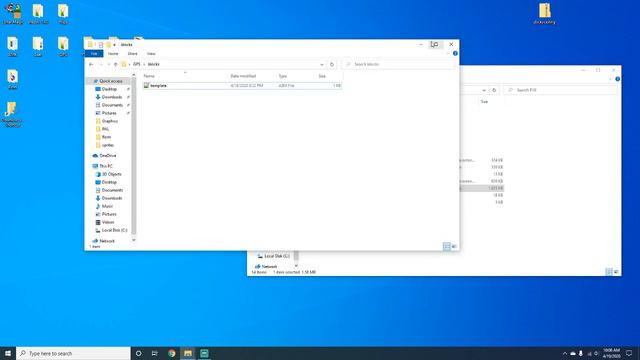
Task: Open Help in the blocks window
Action: click(455, 53)
